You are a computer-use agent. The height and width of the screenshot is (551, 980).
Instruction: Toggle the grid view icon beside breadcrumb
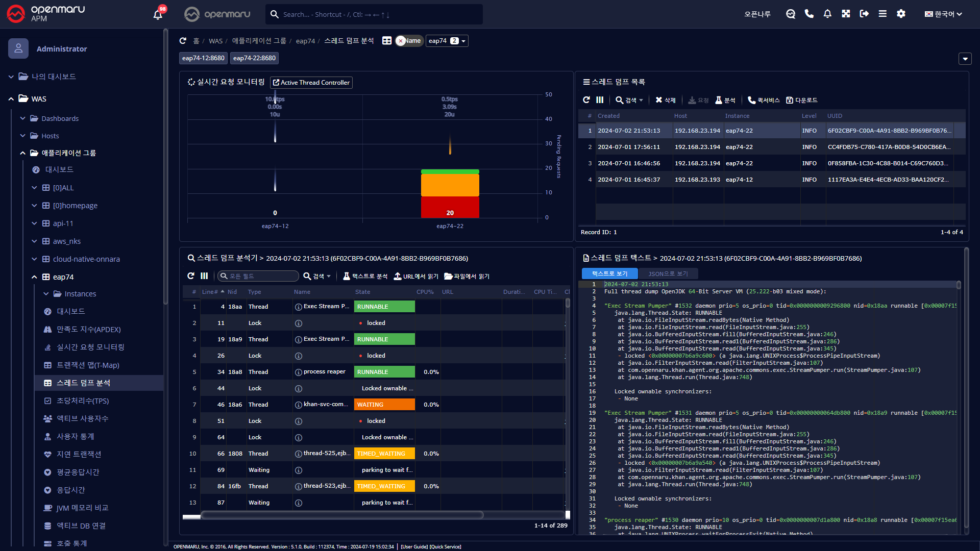[387, 41]
